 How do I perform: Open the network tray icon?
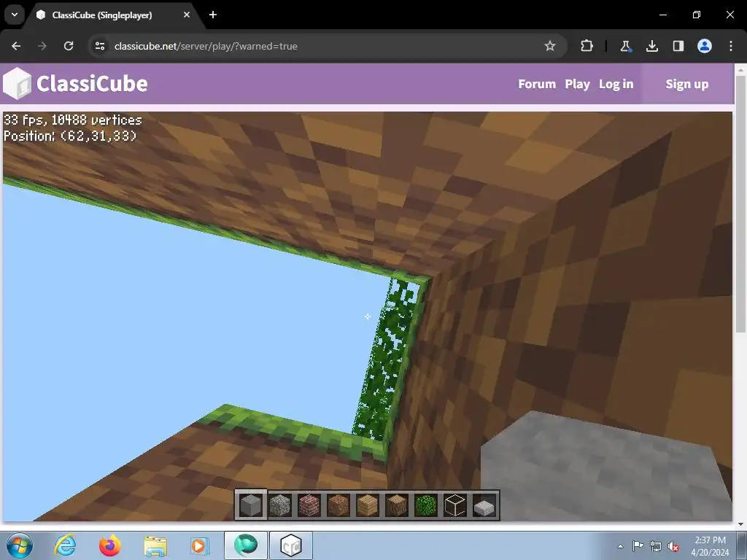pyautogui.click(x=656, y=546)
